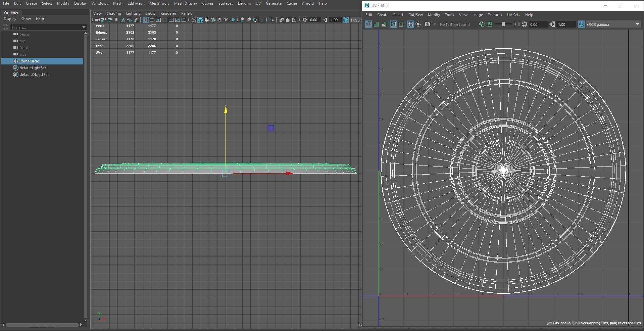Click the Screen Space Ambient Occlusion icon

pyautogui.click(x=242, y=20)
